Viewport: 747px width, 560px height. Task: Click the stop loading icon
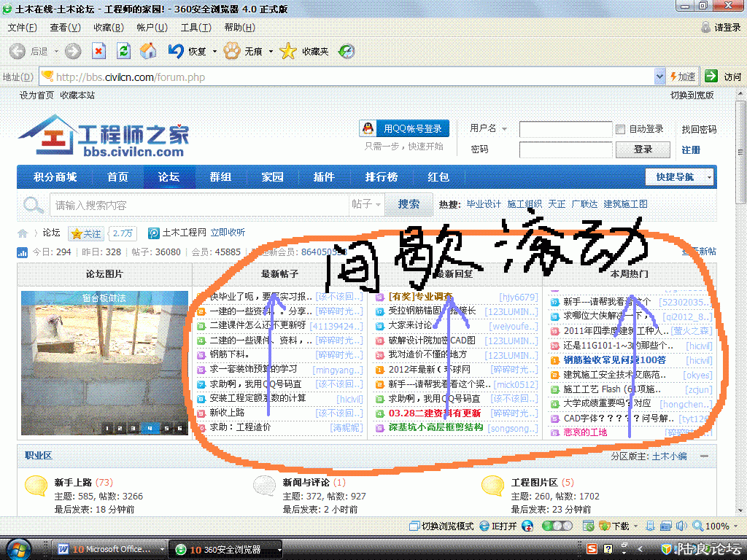(99, 51)
